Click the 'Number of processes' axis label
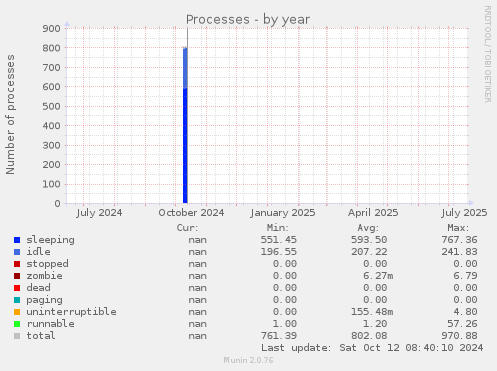 click(10, 115)
